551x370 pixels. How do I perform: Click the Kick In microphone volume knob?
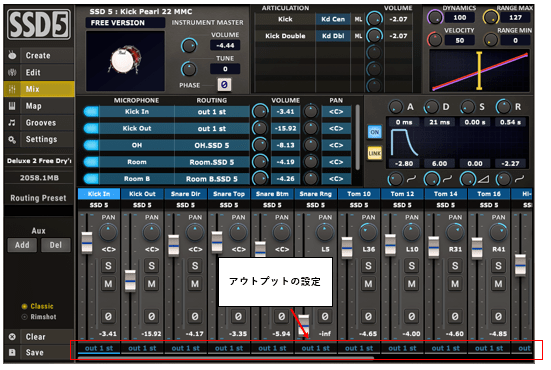point(260,112)
